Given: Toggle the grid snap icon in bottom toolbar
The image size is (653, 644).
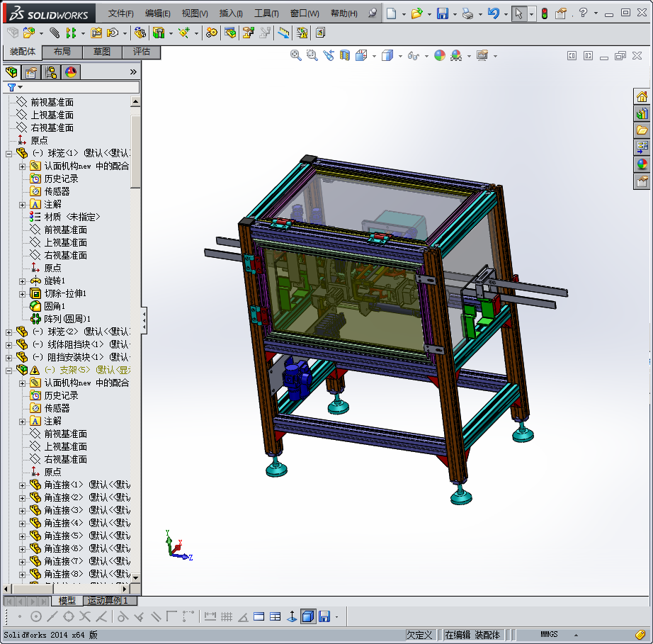Looking at the screenshot, I should tap(227, 616).
